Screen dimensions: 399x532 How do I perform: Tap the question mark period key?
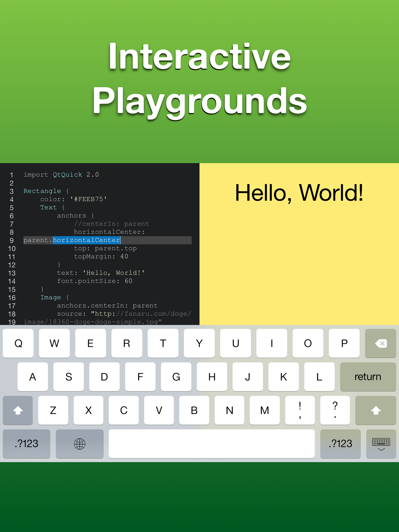pos(335,410)
